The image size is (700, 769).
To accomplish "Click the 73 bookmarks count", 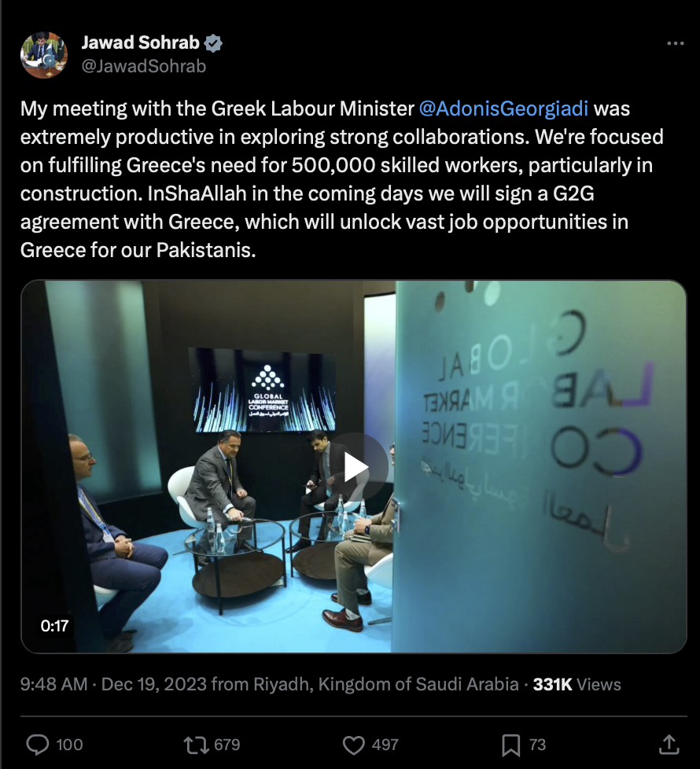I will 537,745.
